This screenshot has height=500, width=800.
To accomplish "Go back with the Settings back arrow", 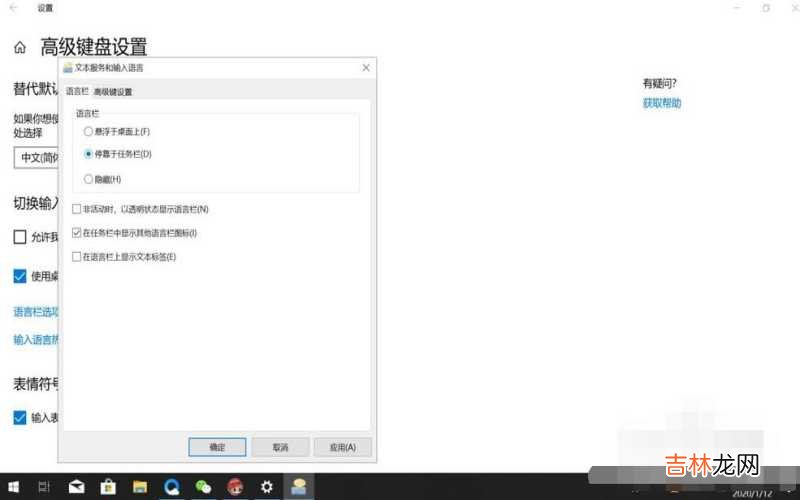I will click(x=12, y=8).
